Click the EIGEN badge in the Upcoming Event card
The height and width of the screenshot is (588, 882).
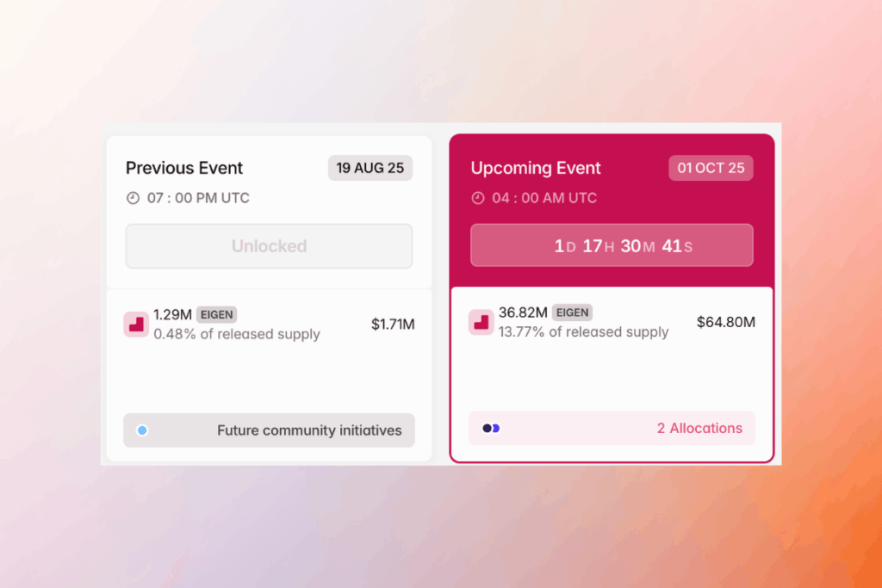point(572,313)
